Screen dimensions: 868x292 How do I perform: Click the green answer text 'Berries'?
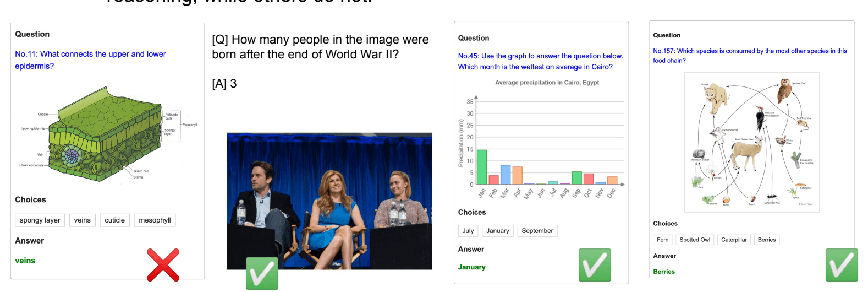[664, 272]
